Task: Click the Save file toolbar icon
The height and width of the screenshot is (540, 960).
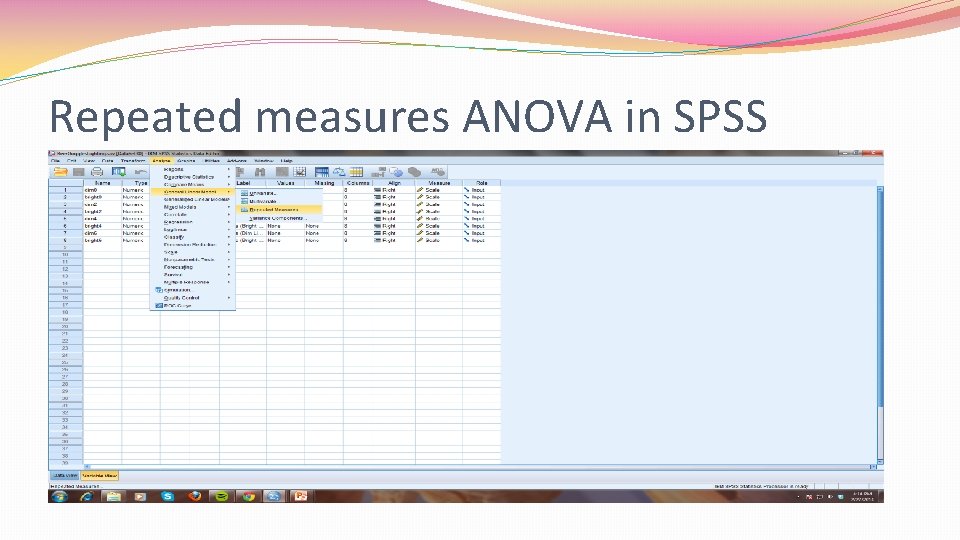Action: point(78,172)
